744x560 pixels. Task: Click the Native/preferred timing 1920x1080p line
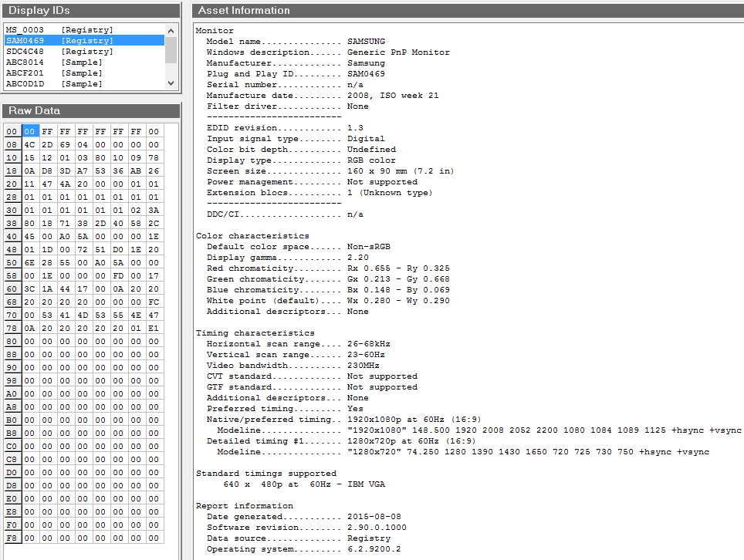pos(344,420)
